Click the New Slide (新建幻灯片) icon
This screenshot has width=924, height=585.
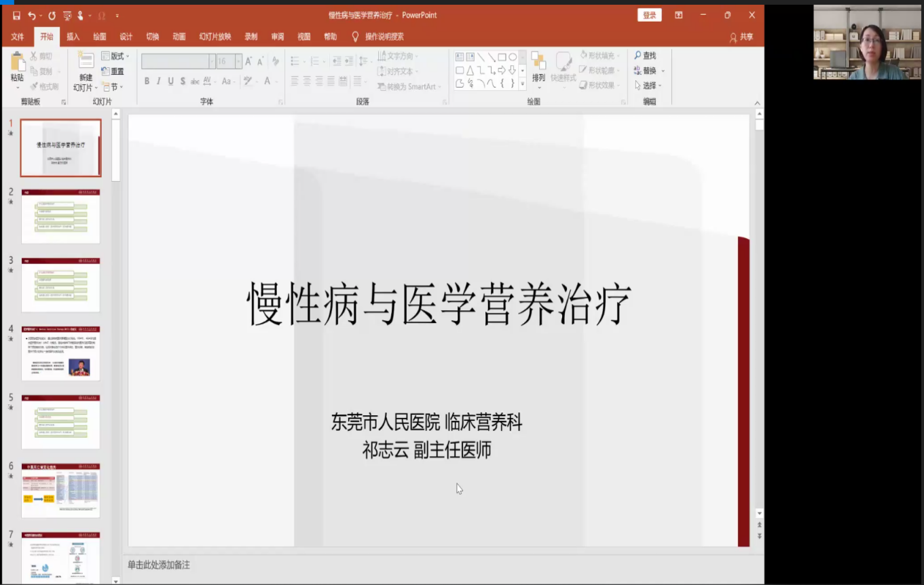(x=86, y=61)
